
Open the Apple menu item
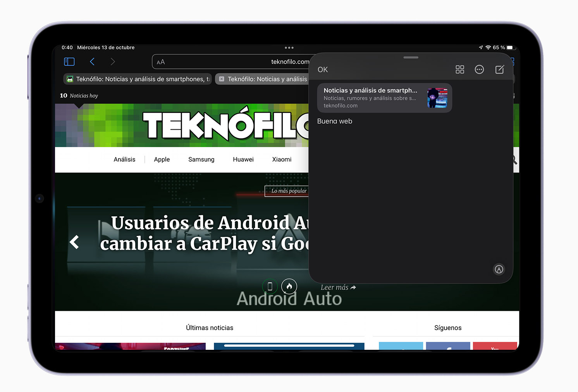[162, 159]
